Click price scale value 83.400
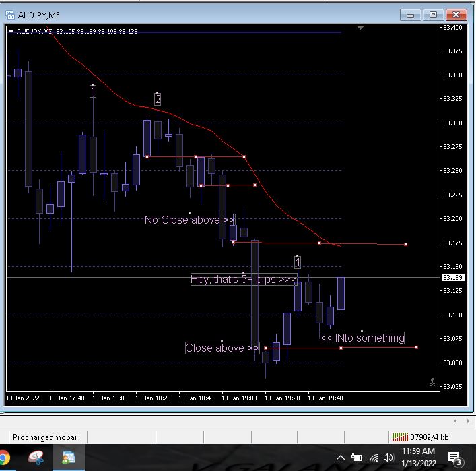This screenshot has height=471, width=476. click(x=452, y=28)
